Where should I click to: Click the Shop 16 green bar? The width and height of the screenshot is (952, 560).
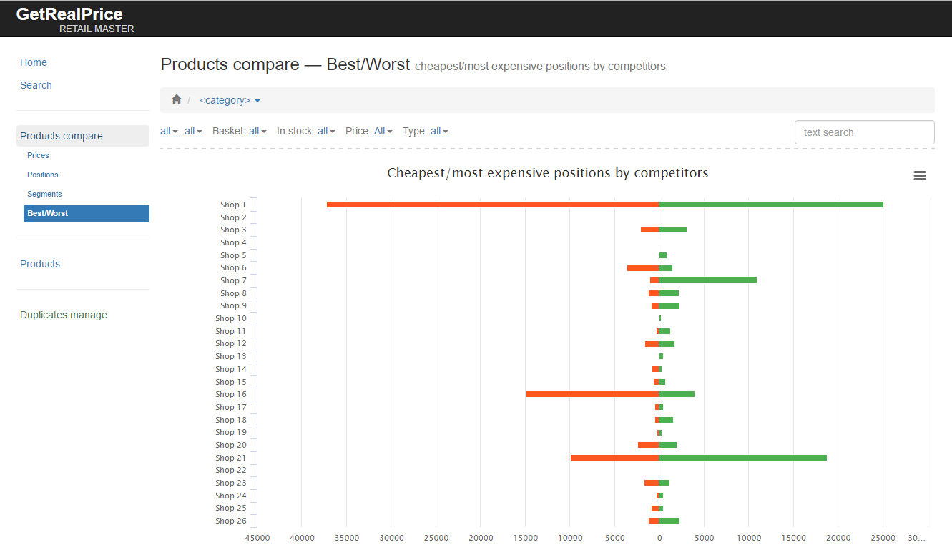[677, 394]
